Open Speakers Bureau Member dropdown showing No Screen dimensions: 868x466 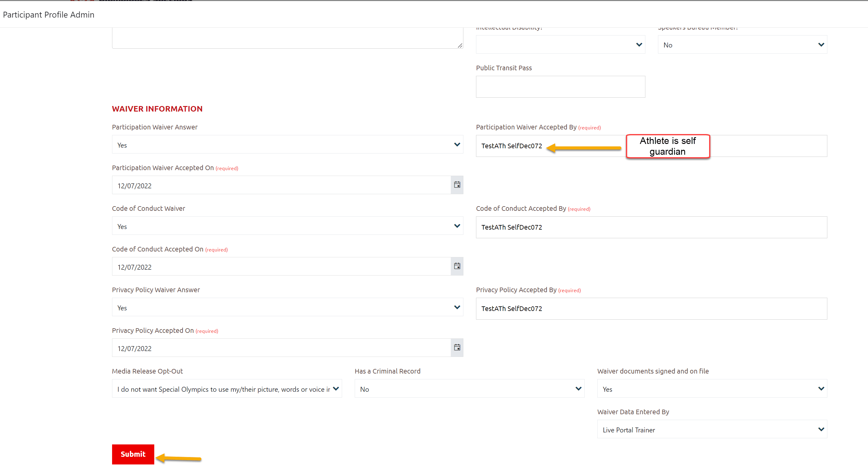coord(742,44)
